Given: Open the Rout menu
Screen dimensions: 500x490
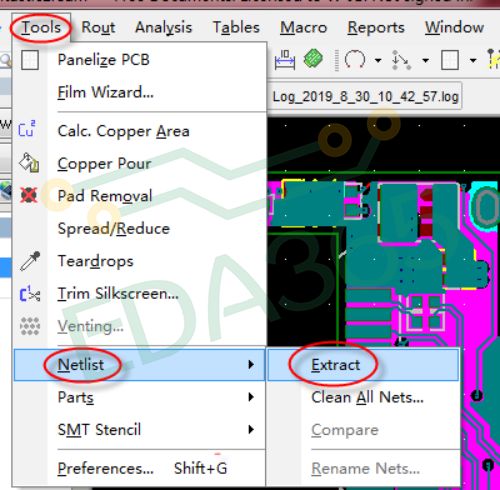Looking at the screenshot, I should (x=98, y=27).
